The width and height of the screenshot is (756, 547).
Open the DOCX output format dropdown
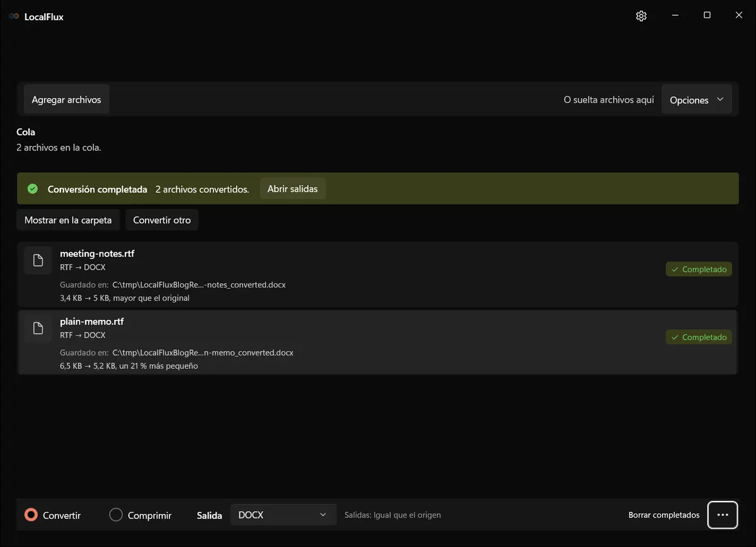click(x=283, y=515)
